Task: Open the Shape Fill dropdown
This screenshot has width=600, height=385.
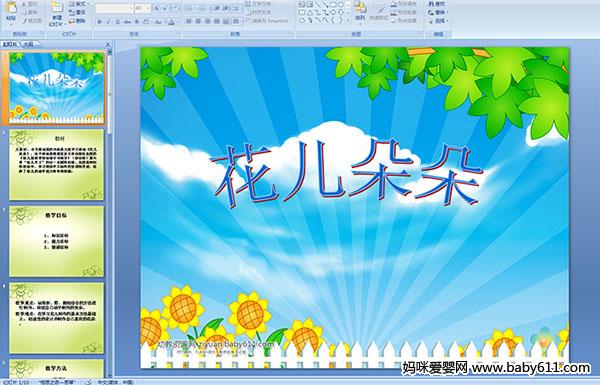Action: tap(405, 4)
